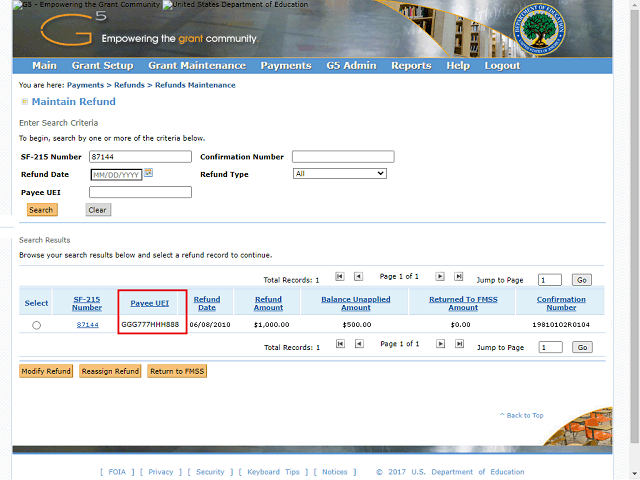Click first page arrow in bottom pagination
The image size is (640, 480).
point(340,344)
